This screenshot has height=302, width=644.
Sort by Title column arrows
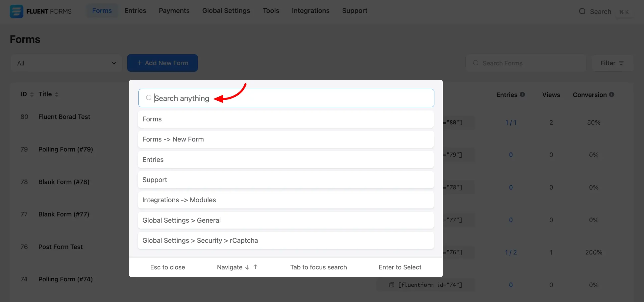pyautogui.click(x=57, y=94)
